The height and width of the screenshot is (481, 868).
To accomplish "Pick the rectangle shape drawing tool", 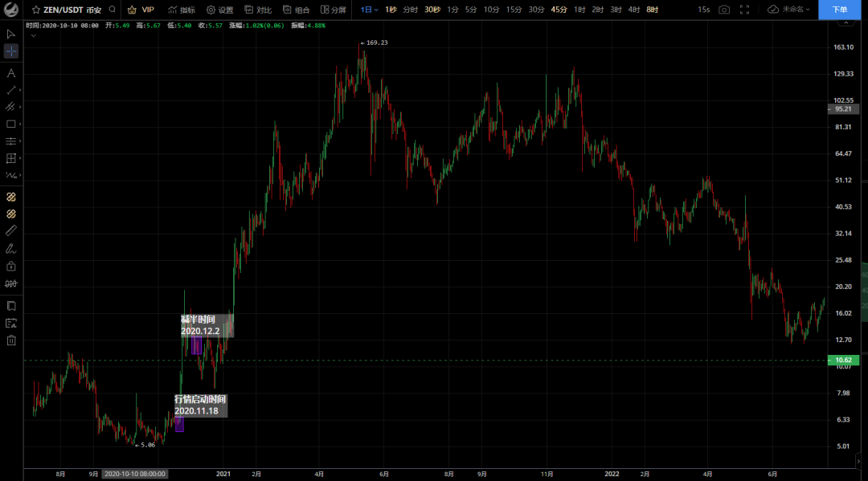I will (11, 124).
